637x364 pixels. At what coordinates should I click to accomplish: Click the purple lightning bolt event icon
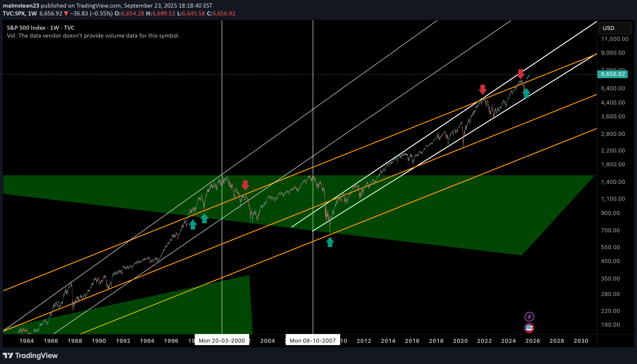click(529, 317)
